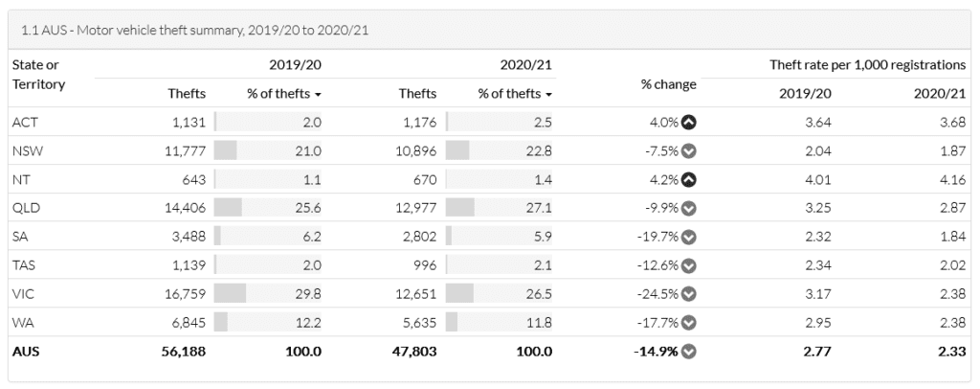
Task: Click the Theft rate per 1,000 registrations header
Action: 867,65
